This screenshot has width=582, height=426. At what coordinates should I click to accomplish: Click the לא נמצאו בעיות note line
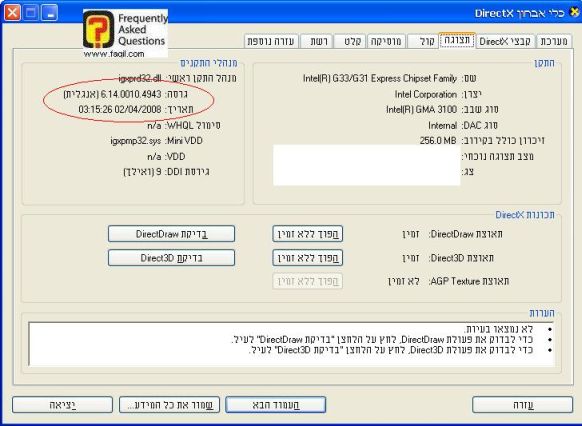498,329
